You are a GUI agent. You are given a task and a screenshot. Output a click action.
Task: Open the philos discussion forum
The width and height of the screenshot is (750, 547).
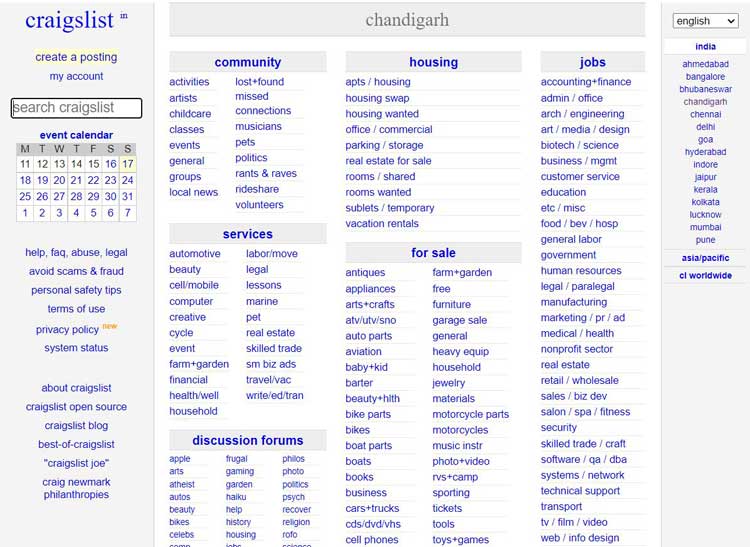(x=293, y=459)
